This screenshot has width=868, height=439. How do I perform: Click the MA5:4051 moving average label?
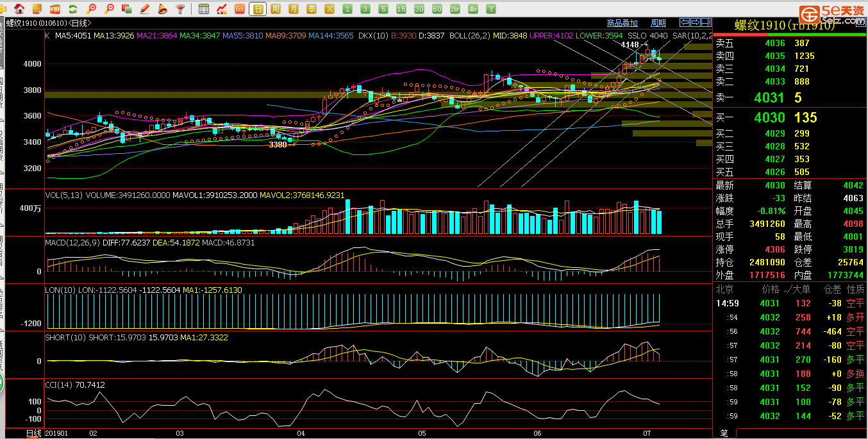[73, 35]
